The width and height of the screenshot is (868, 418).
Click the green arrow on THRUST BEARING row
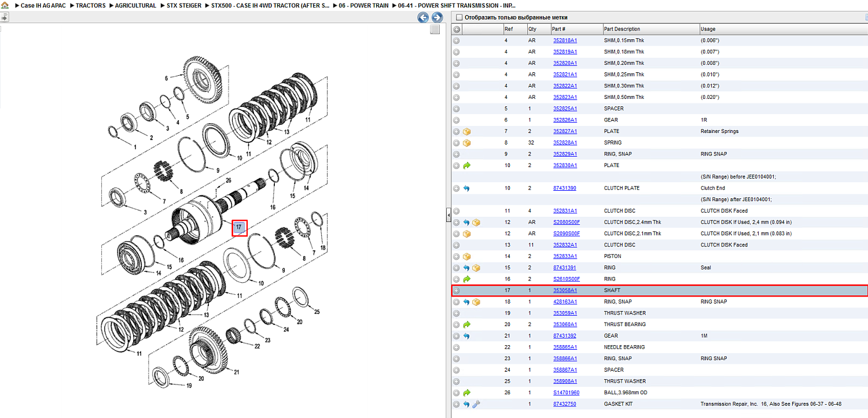click(467, 324)
